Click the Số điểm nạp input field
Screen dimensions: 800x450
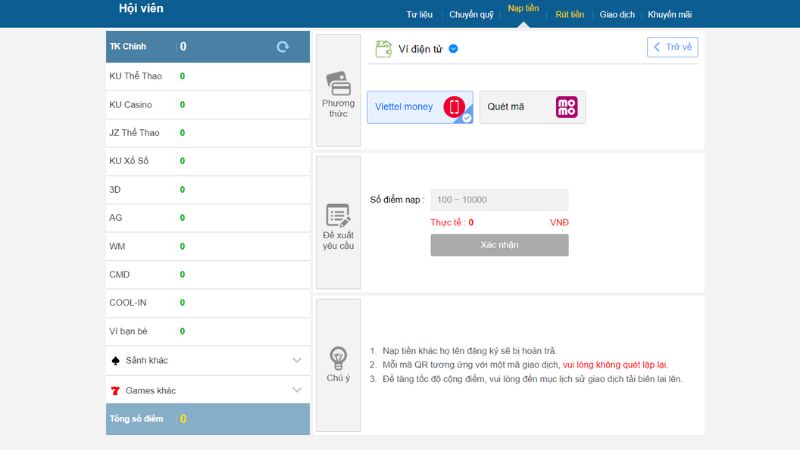click(499, 200)
